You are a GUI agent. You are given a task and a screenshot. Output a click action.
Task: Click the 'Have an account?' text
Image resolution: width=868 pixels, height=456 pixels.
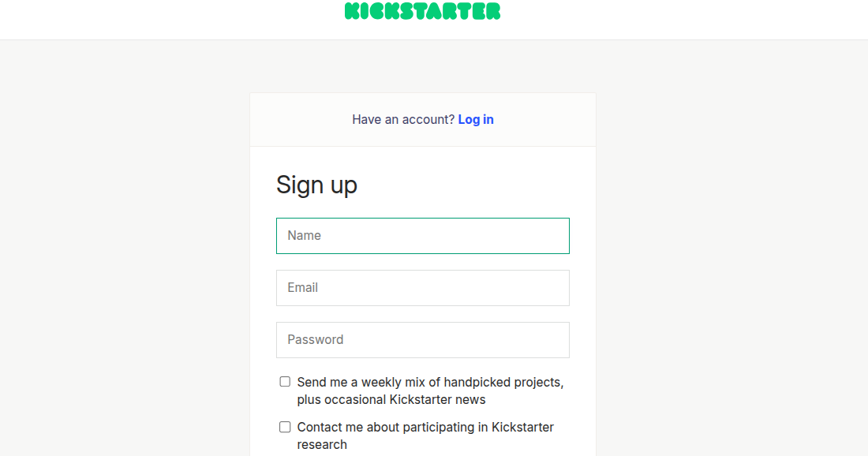pyautogui.click(x=403, y=120)
